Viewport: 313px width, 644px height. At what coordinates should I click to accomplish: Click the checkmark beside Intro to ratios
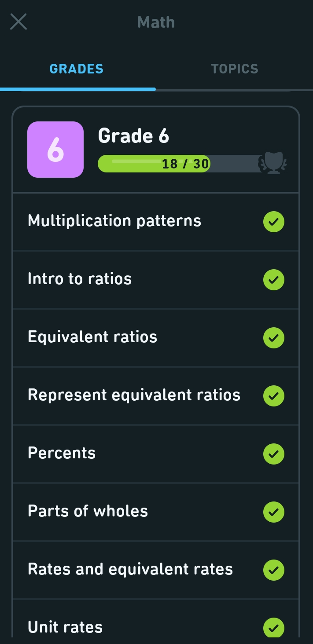coord(273,280)
